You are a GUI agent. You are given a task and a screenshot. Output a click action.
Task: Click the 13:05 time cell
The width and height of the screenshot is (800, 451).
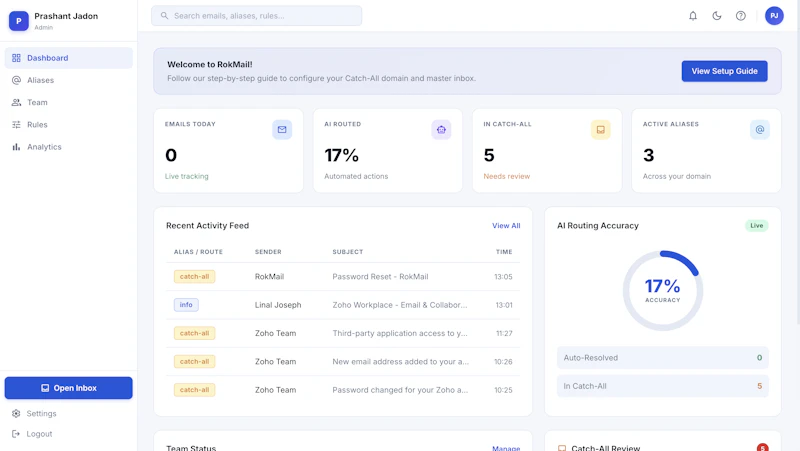pos(503,277)
